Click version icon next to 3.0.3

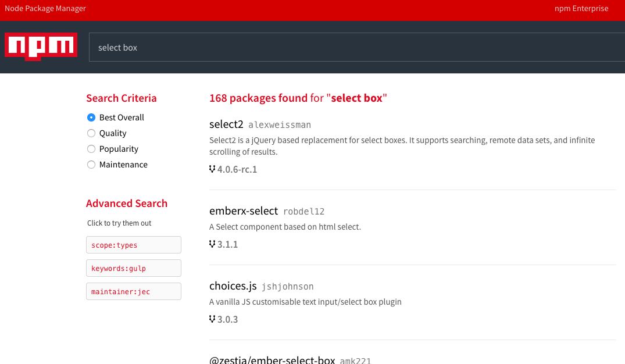pos(212,319)
